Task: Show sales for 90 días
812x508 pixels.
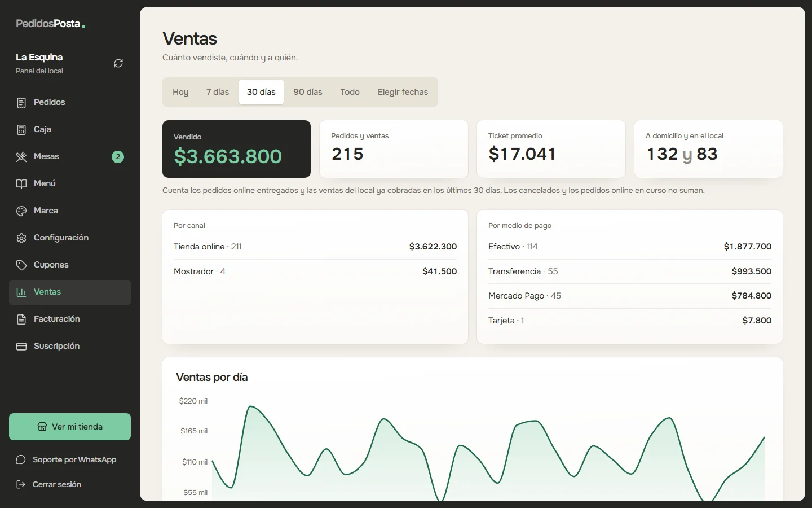Action: (x=308, y=92)
